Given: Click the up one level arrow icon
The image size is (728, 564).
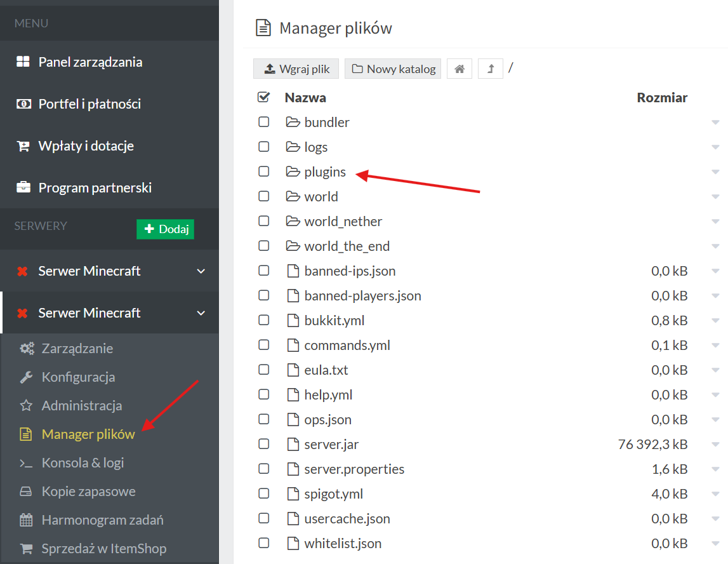Looking at the screenshot, I should point(491,69).
